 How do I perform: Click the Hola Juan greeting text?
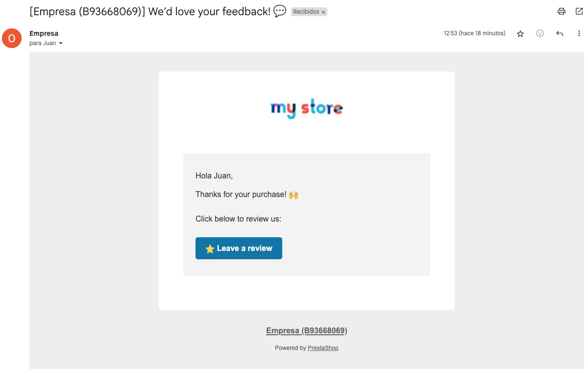tap(214, 175)
